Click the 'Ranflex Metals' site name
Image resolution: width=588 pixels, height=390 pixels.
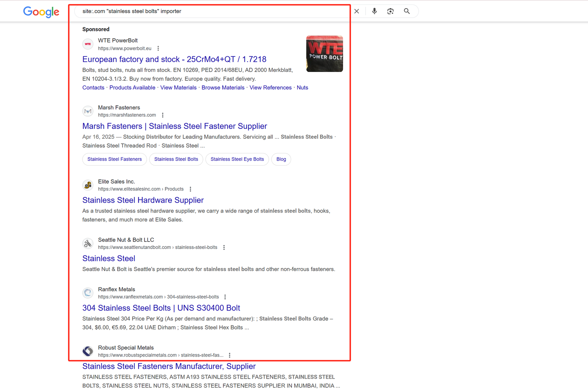coord(116,289)
